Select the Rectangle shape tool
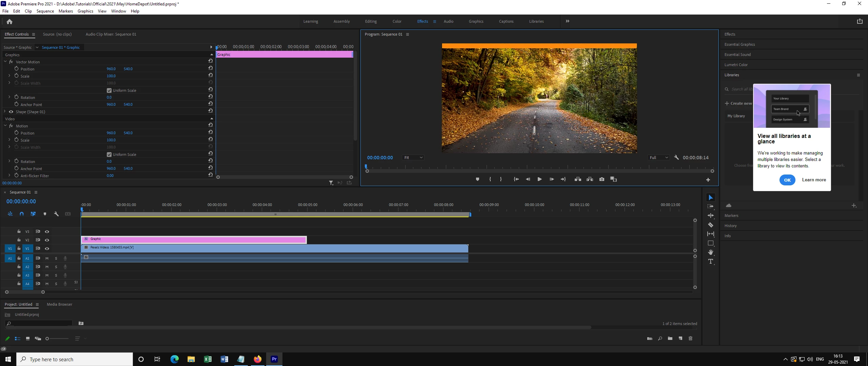This screenshot has height=366, width=868. point(711,243)
